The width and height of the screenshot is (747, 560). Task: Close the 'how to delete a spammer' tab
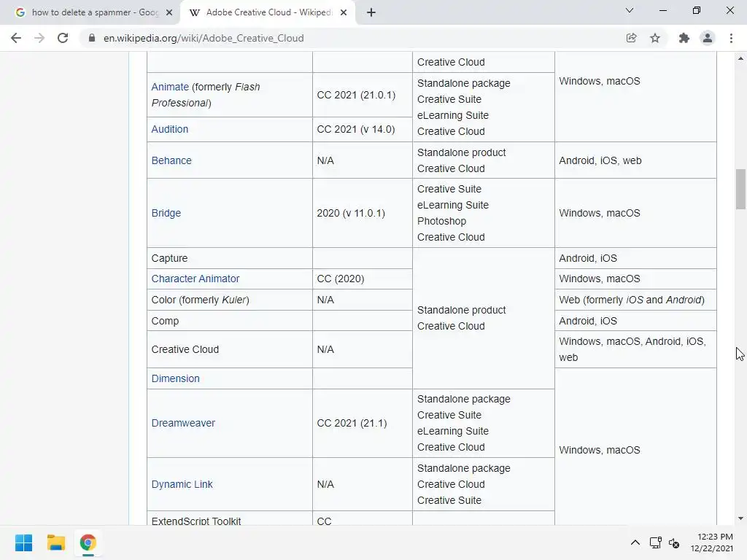click(169, 12)
